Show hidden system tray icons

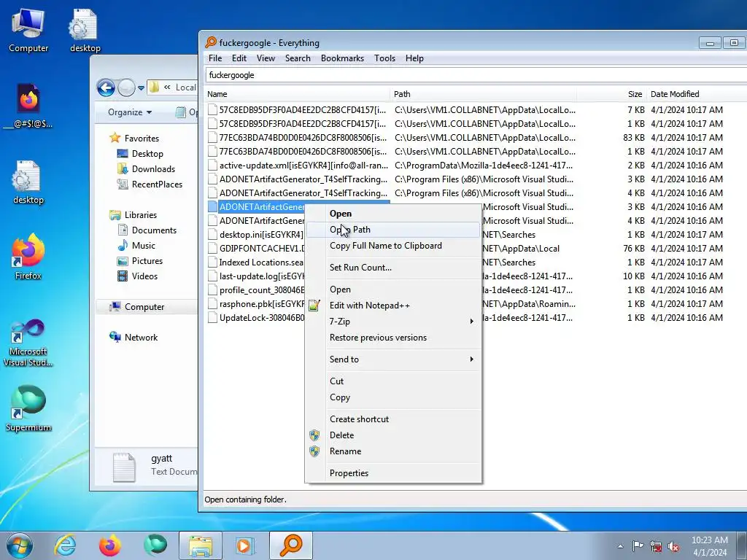620,546
